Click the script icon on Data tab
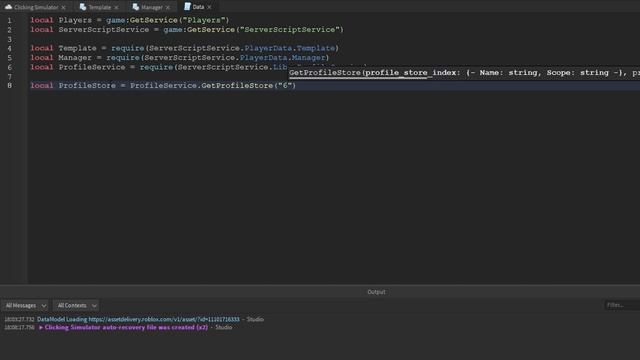 (x=187, y=6)
